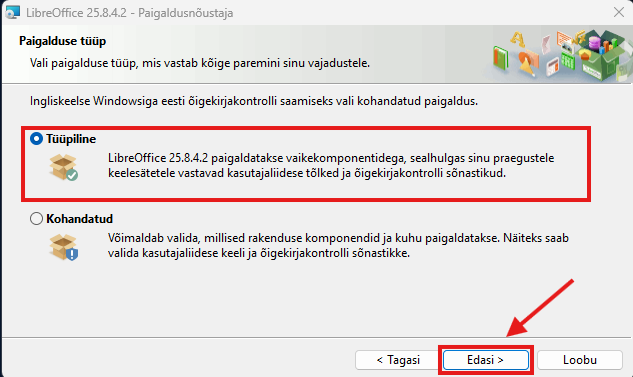The image size is (633, 377).
Task: Go back with the < Tagasi button
Action: point(398,360)
